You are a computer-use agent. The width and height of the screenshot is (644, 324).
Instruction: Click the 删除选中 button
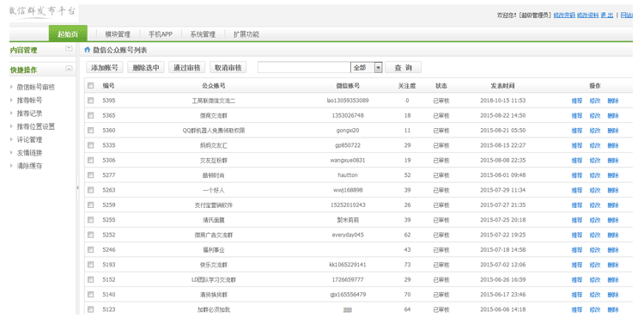point(146,67)
